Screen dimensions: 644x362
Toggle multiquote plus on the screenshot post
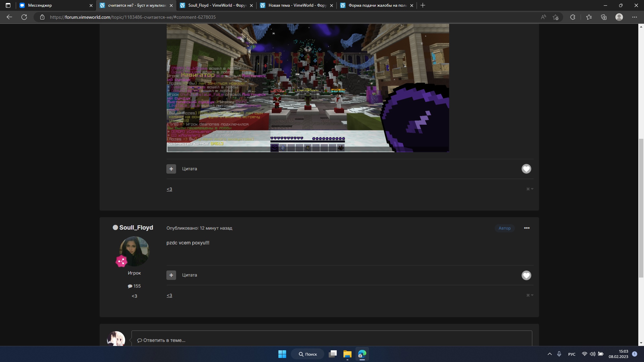tap(171, 169)
